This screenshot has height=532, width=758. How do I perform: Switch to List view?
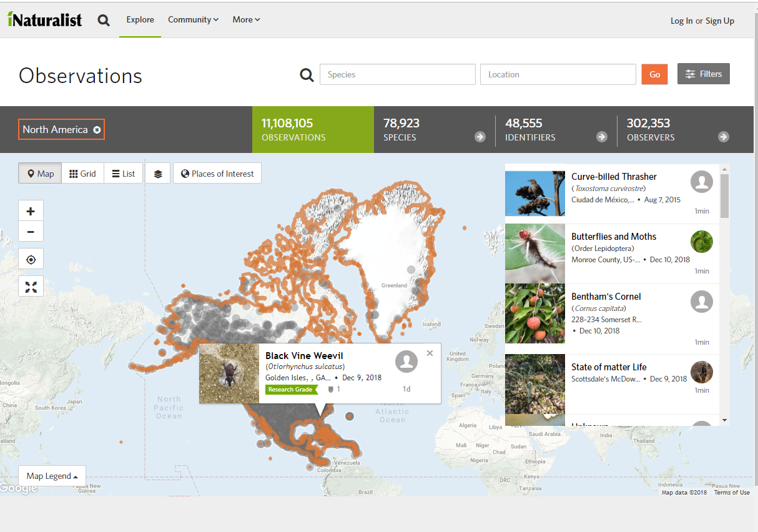click(x=124, y=174)
